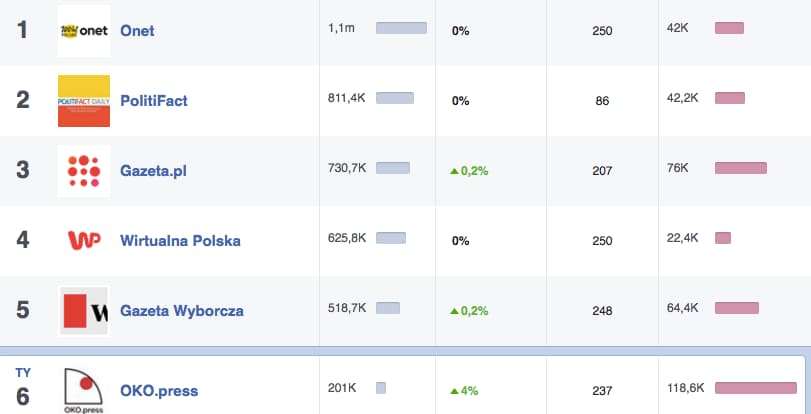Click the Onet page logo
Image resolution: width=811 pixels, height=414 pixels.
pyautogui.click(x=84, y=31)
